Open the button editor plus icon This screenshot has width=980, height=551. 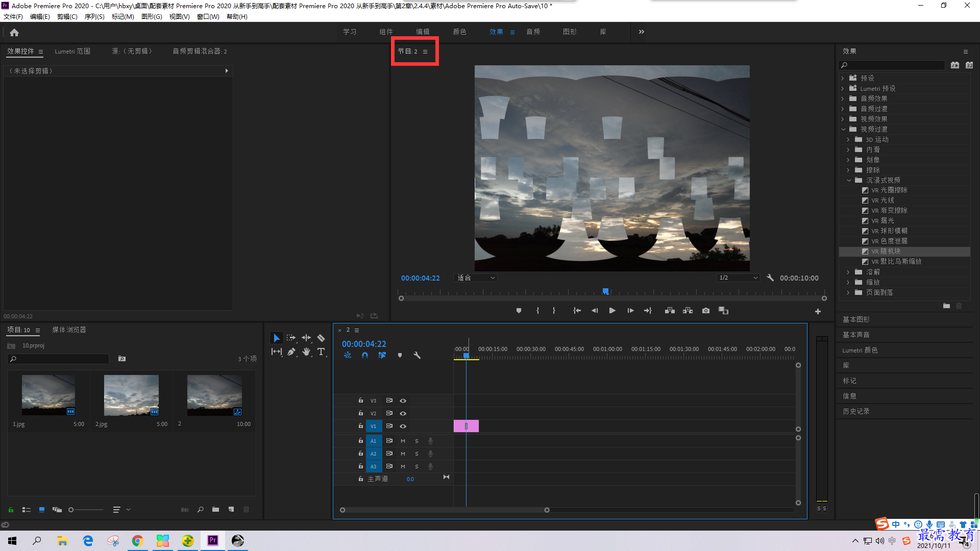(818, 311)
